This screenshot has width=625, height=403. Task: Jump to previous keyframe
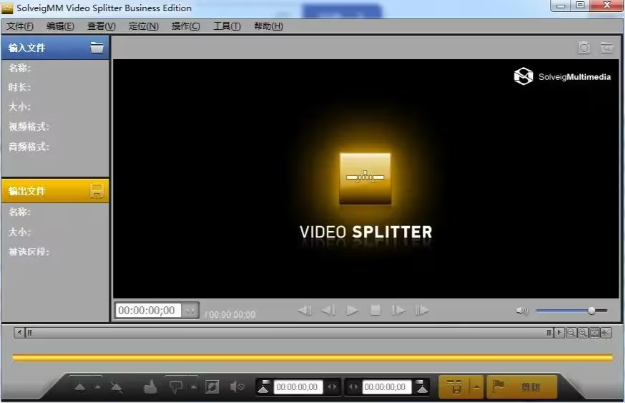(x=305, y=310)
